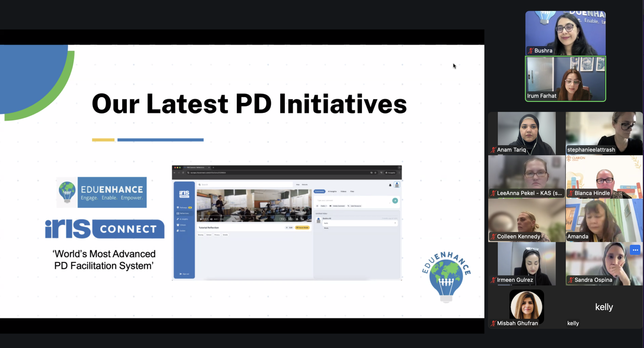Screen dimensions: 644x348
Task: Select the Comments tab in IRIS Connect
Action: (x=319, y=191)
